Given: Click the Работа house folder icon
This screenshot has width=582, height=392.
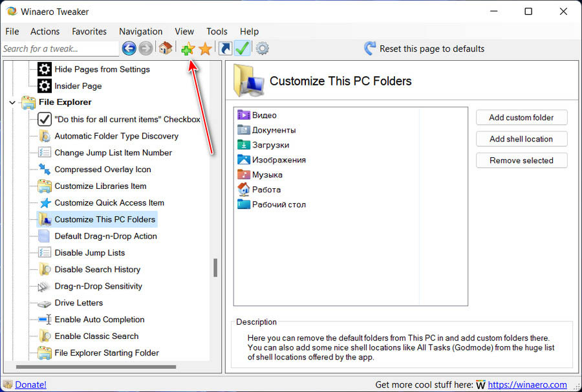Looking at the screenshot, I should pos(244,190).
